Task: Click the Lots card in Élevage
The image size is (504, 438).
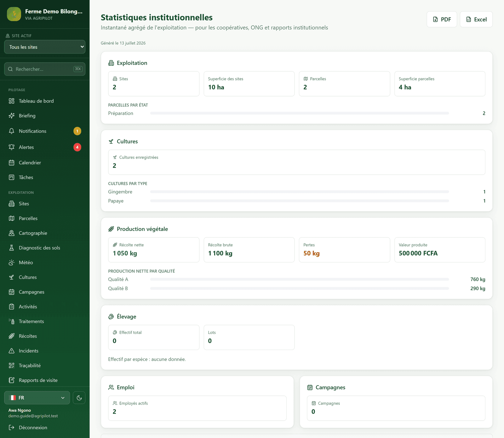Action: pyautogui.click(x=249, y=337)
